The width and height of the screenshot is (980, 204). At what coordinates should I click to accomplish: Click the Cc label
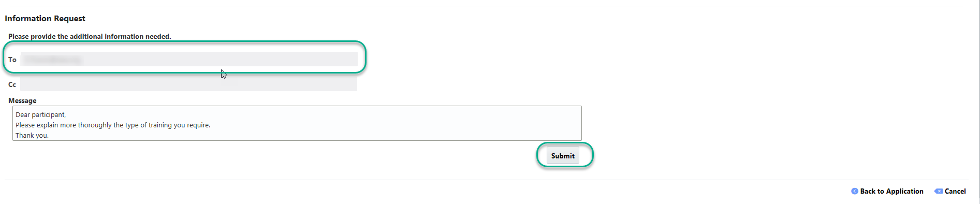point(12,84)
